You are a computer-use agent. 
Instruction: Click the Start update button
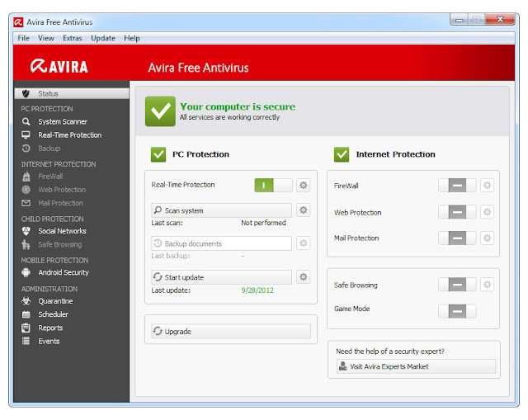coord(222,277)
